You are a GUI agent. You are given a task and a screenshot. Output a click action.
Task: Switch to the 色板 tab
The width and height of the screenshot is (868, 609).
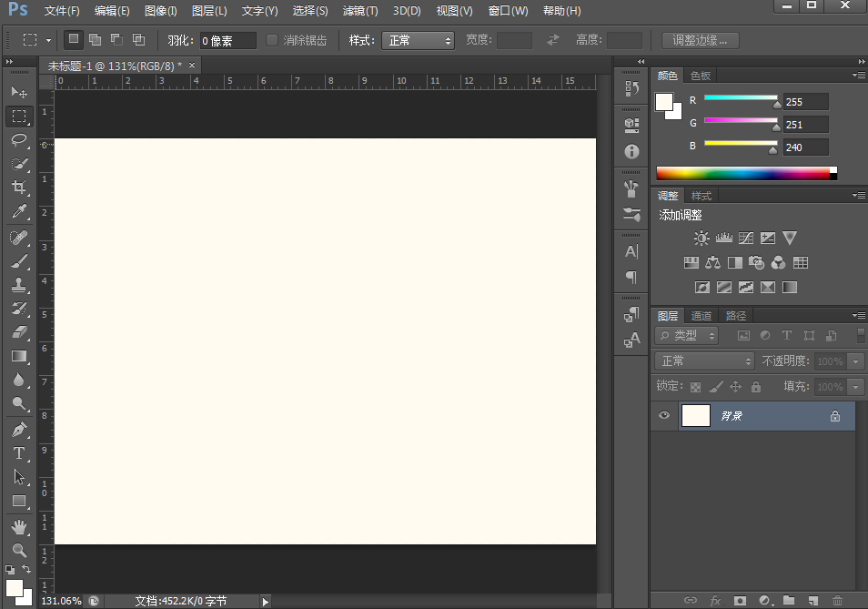tap(701, 76)
